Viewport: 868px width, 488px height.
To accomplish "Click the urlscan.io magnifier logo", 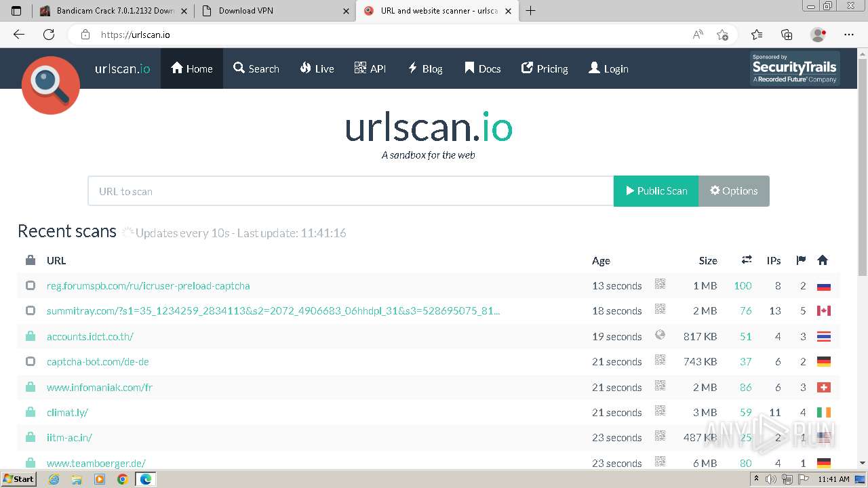I will (x=51, y=85).
